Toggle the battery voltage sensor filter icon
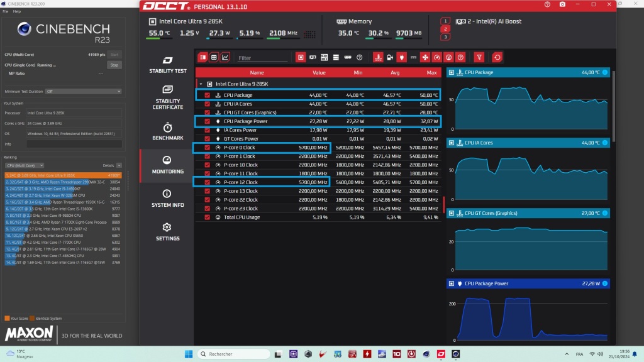 point(390,57)
